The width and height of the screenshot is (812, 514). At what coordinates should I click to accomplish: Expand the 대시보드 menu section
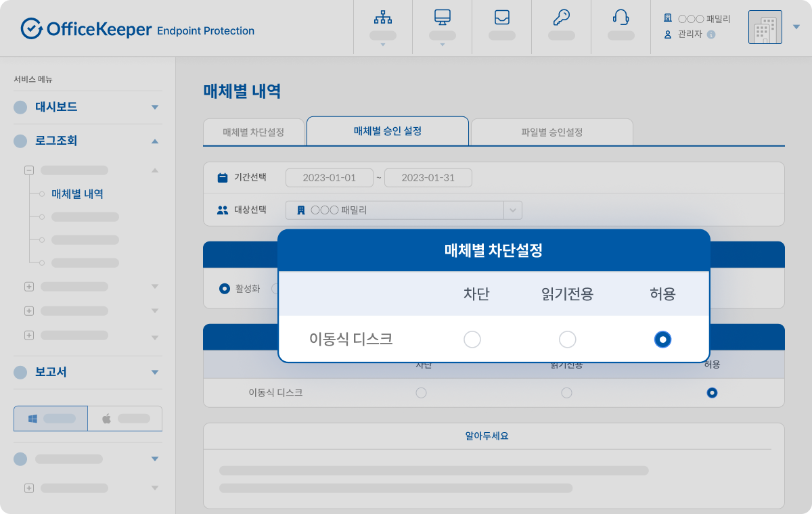click(x=155, y=107)
